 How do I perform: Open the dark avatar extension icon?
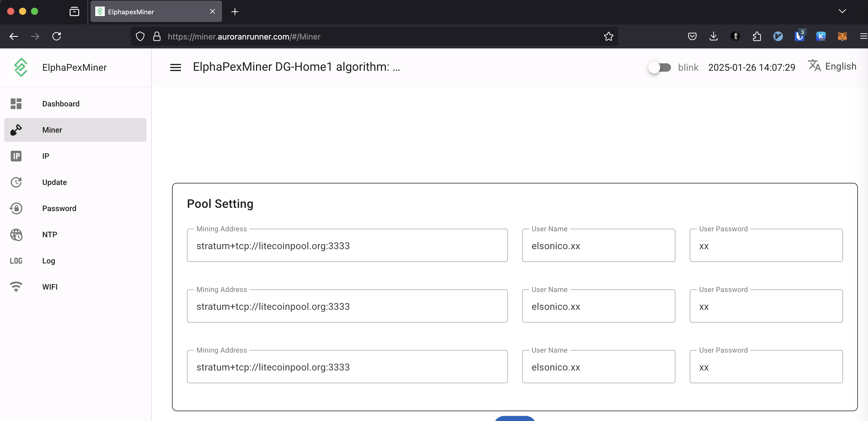[735, 36]
